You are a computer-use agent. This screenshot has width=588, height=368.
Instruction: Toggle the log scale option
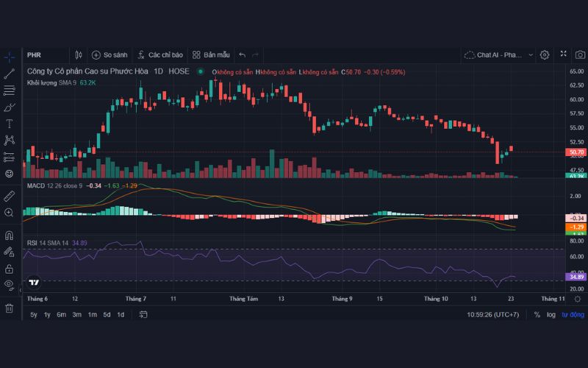[x=551, y=314]
